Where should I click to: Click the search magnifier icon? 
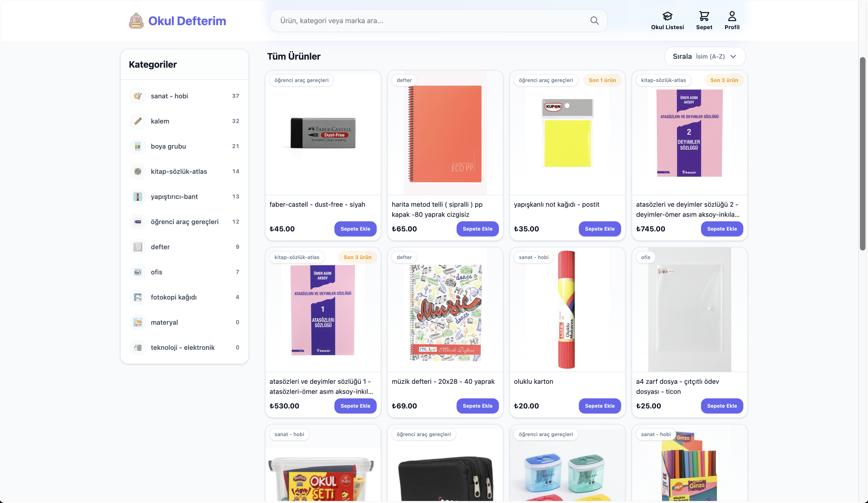click(594, 21)
